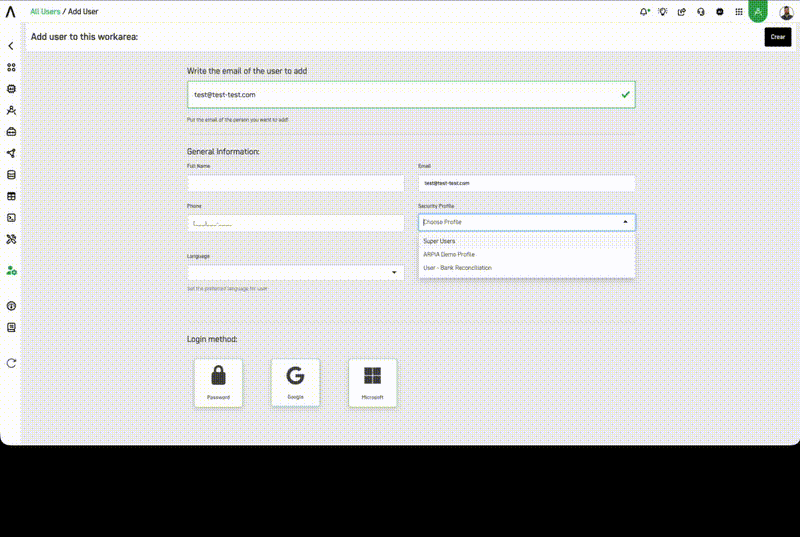The height and width of the screenshot is (537, 800).
Task: Select the Password login method
Action: tap(218, 383)
